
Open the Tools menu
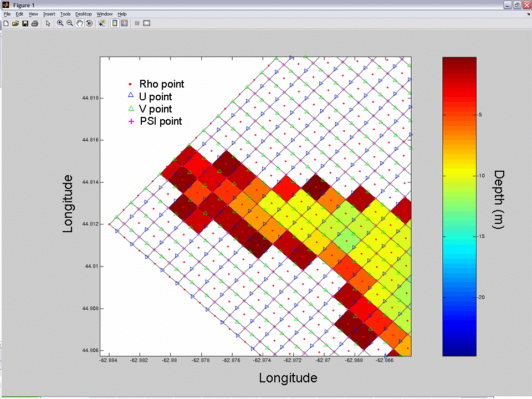point(65,14)
